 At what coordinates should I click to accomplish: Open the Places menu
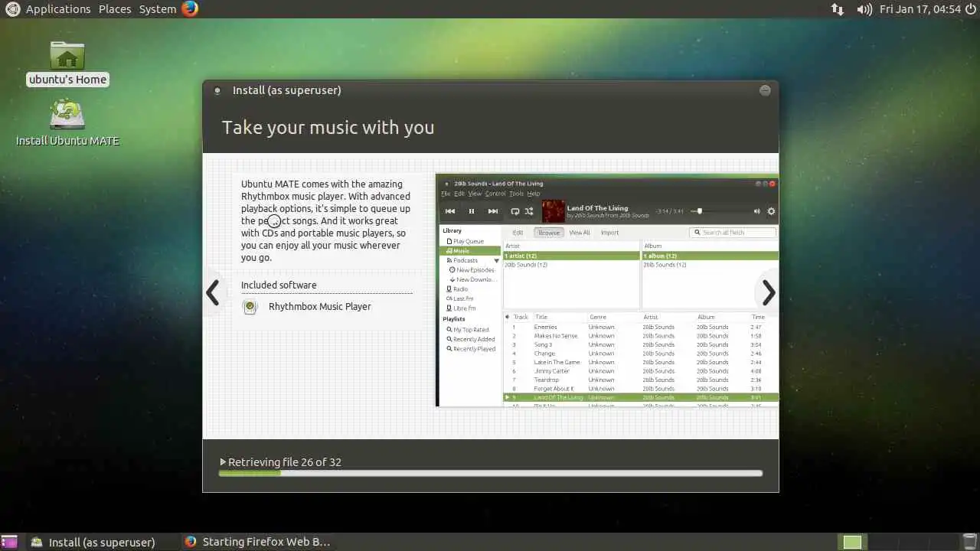[115, 9]
